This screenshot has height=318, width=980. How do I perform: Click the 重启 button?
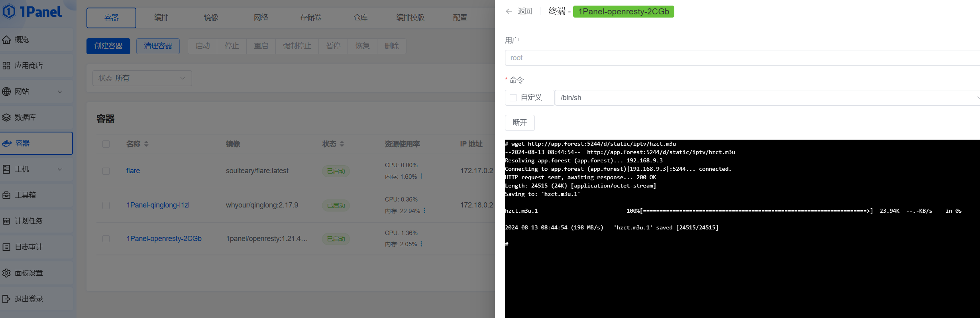click(x=261, y=46)
